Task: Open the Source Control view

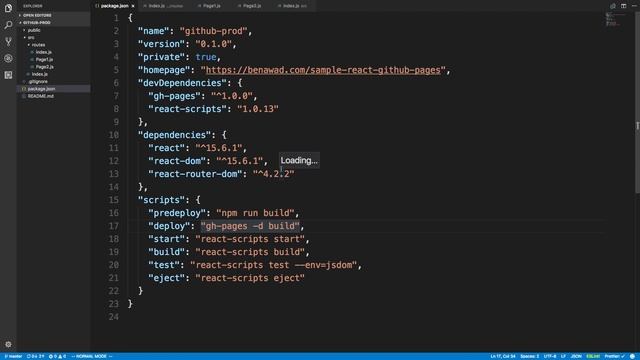Action: (x=8, y=41)
